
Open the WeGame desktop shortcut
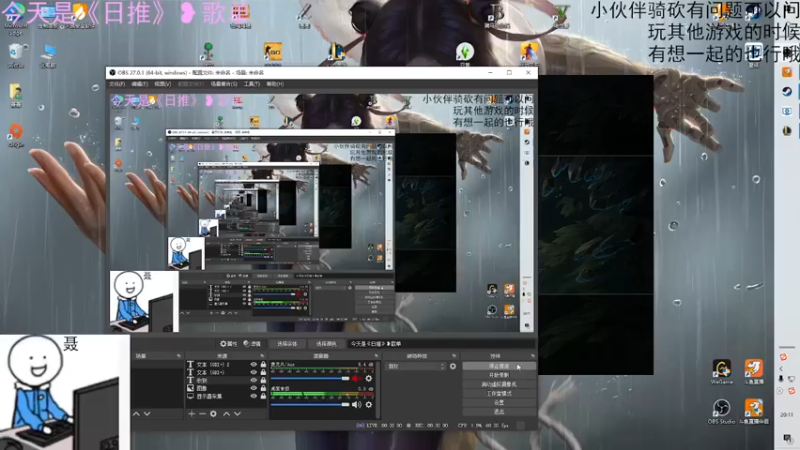click(721, 371)
